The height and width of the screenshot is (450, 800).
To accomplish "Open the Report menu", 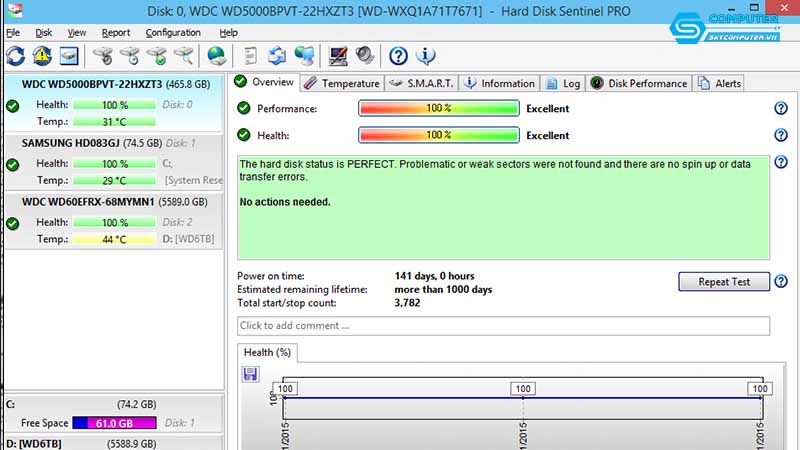I will pos(116,32).
